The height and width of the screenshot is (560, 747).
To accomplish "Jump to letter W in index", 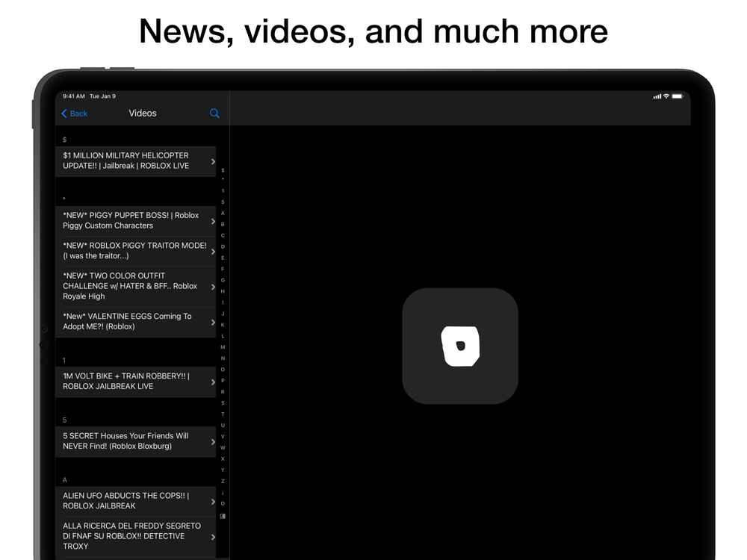I will [x=223, y=447].
